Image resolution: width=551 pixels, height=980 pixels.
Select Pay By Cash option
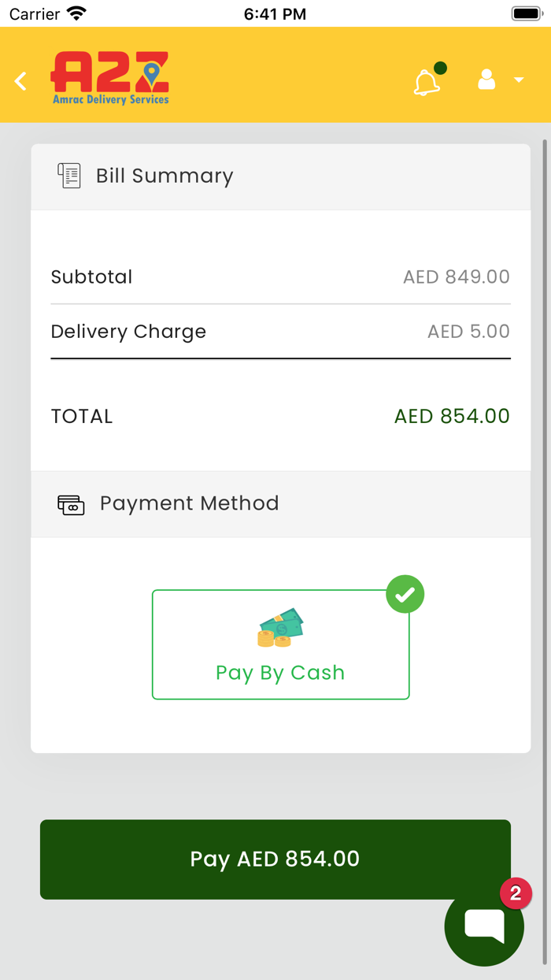280,672
